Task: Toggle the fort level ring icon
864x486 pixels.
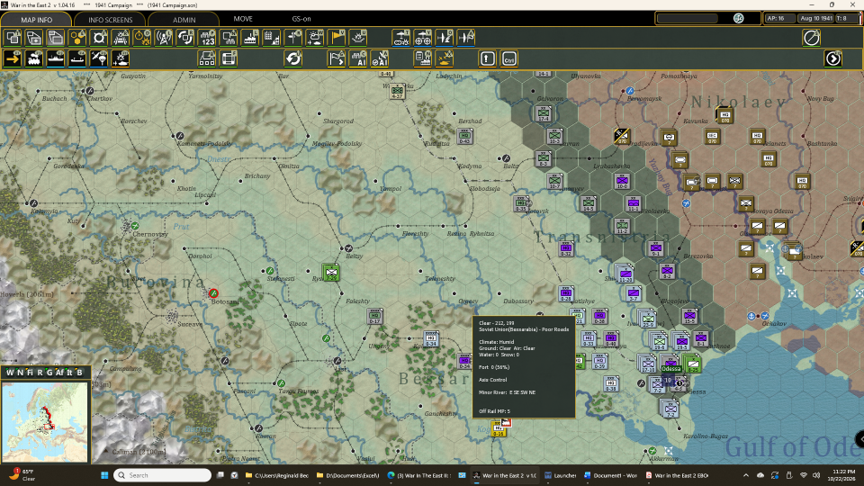Action: click(x=99, y=37)
